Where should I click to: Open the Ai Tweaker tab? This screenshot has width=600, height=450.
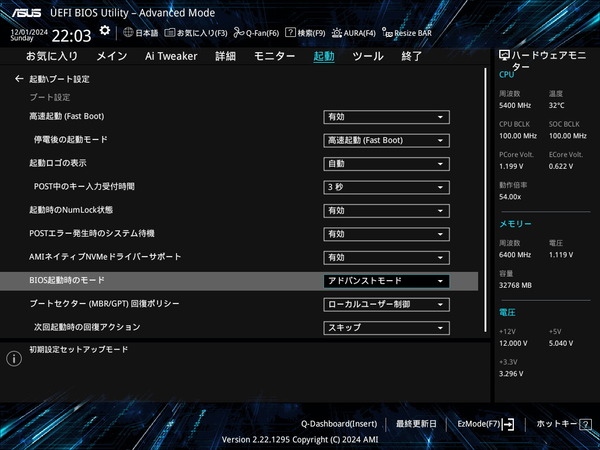coord(171,56)
